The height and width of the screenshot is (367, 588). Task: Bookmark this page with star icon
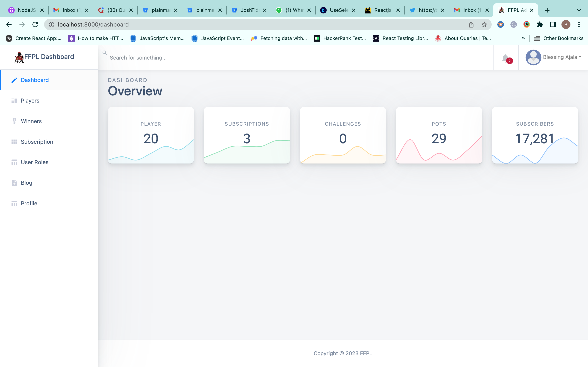484,24
